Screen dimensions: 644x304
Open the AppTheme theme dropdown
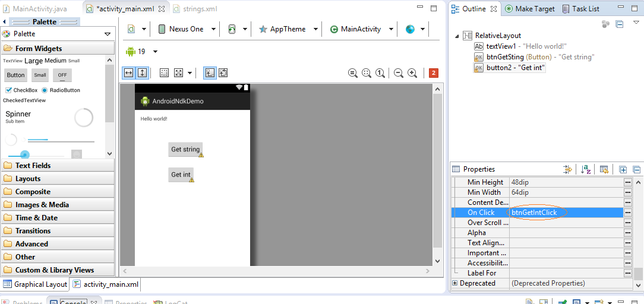(289, 29)
